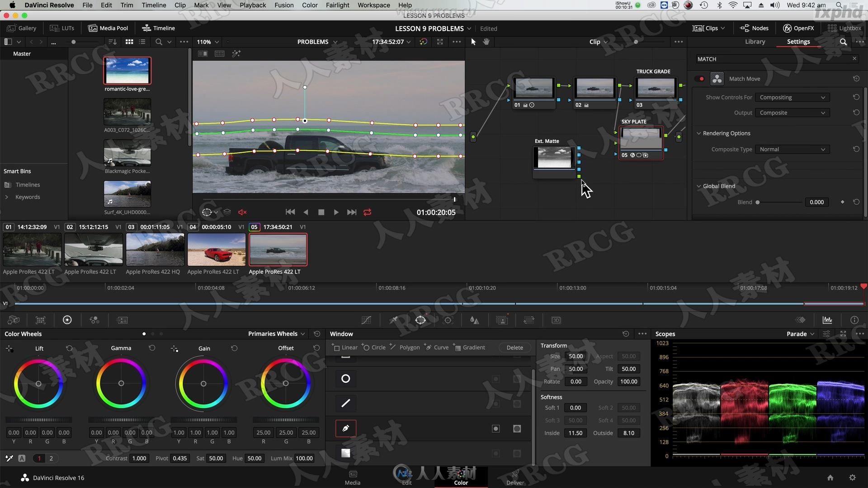
Task: Click the Delete window button
Action: [x=514, y=347]
